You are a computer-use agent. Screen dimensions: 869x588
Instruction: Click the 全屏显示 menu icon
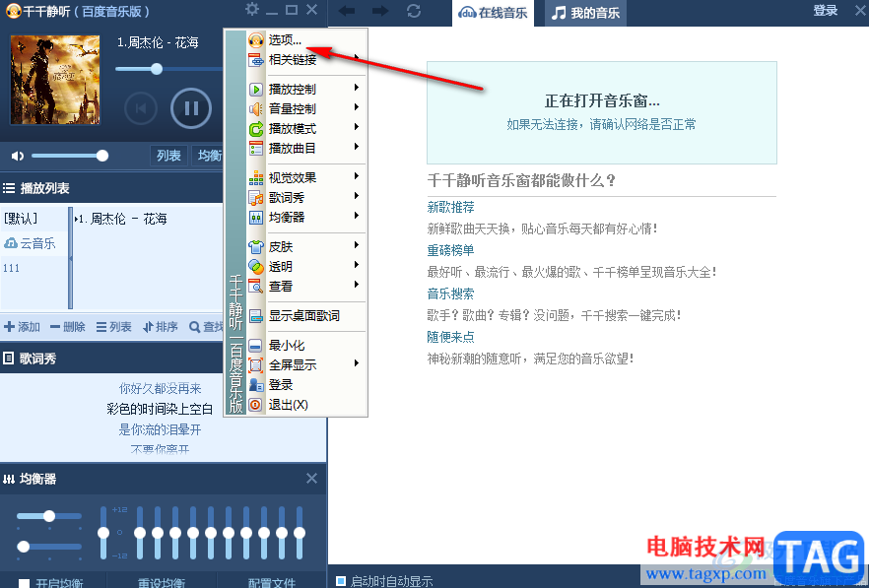(255, 365)
